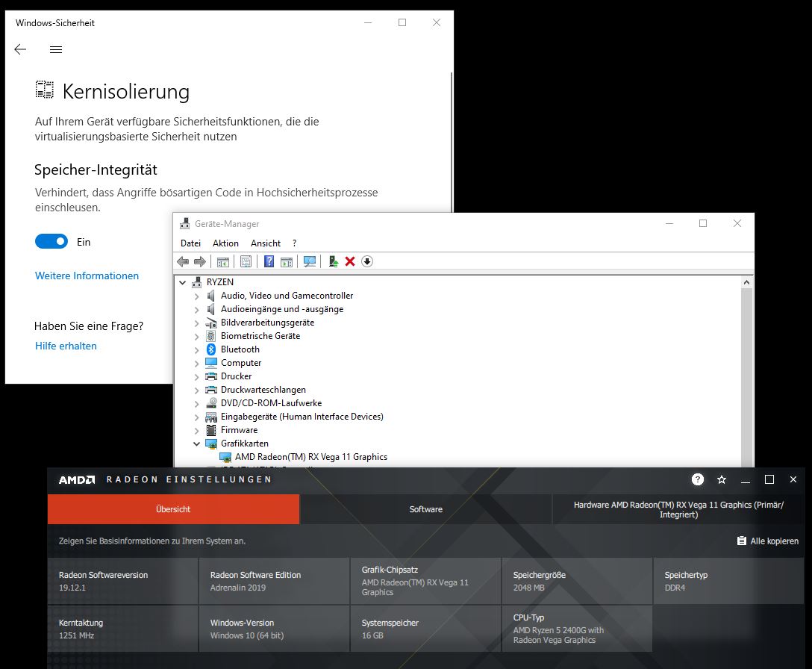Expand Biometrische Geräte node
812x669 pixels.
point(197,336)
